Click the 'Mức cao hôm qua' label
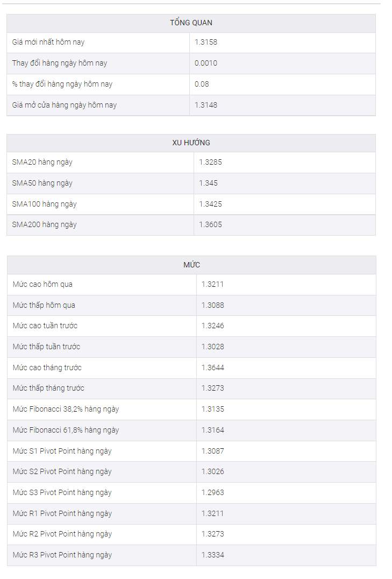The image size is (392, 579). click(42, 284)
